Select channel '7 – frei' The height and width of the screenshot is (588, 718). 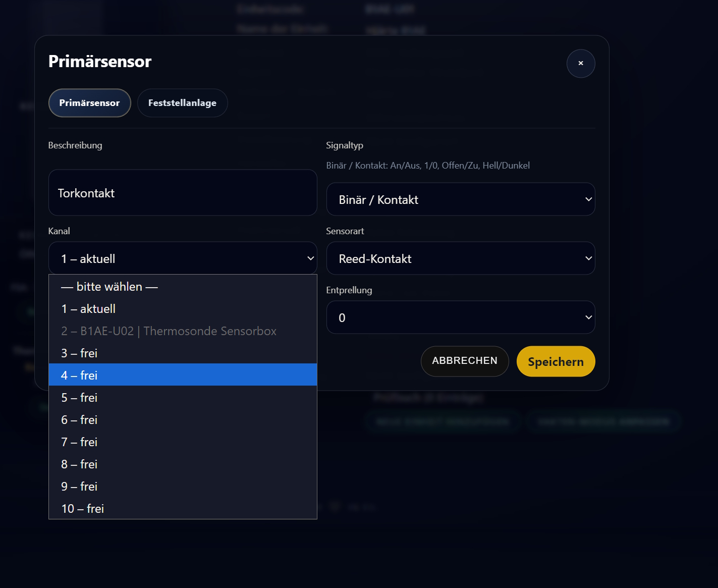[183, 442]
